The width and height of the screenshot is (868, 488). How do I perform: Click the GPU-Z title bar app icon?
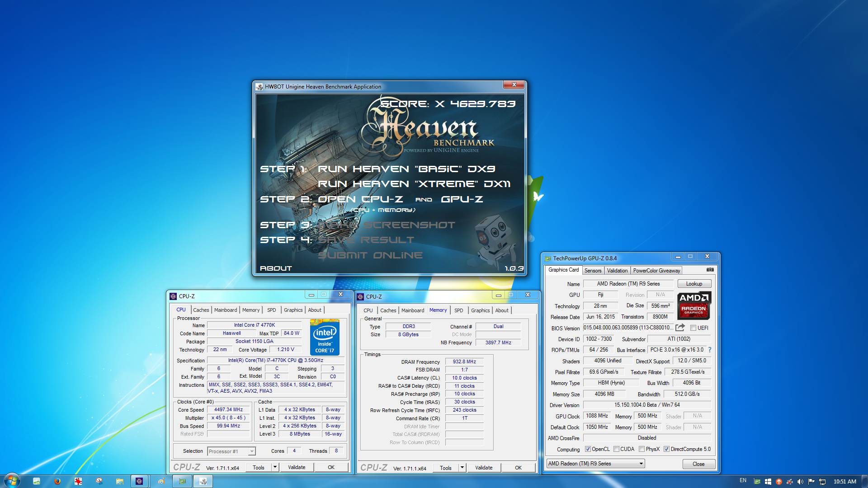pos(548,258)
